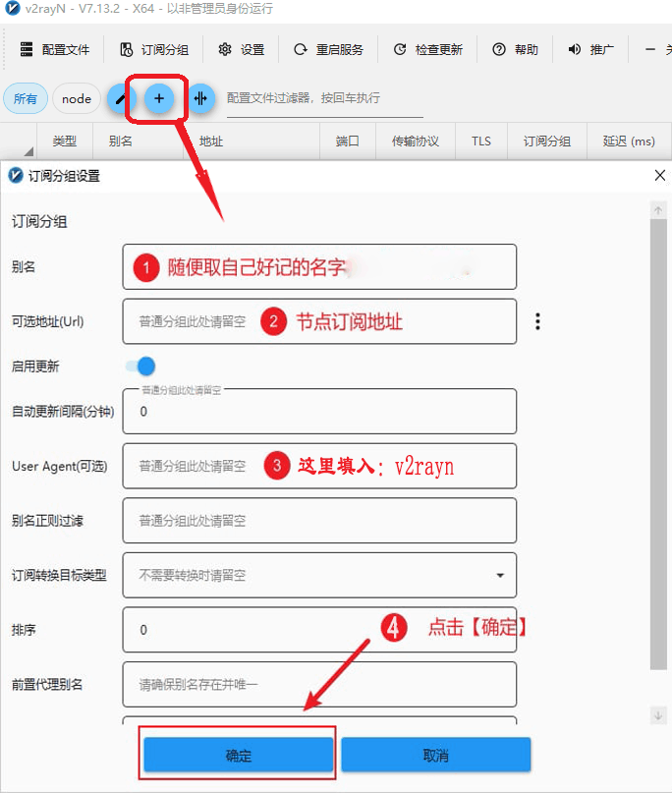Sort by the 延迟 (ms) column header
This screenshot has height=793, width=672.
(x=629, y=142)
